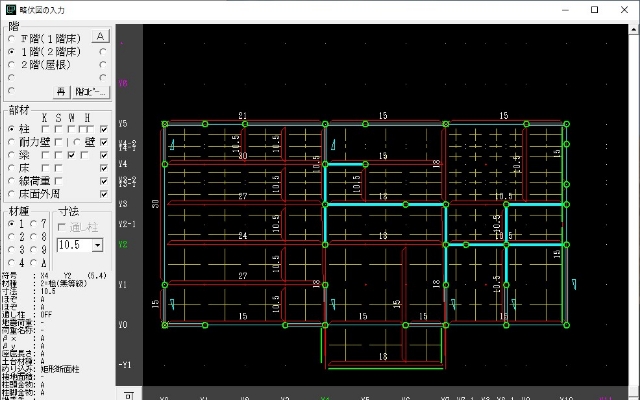Click the application icon in title bar
640x400 pixels.
10,9
